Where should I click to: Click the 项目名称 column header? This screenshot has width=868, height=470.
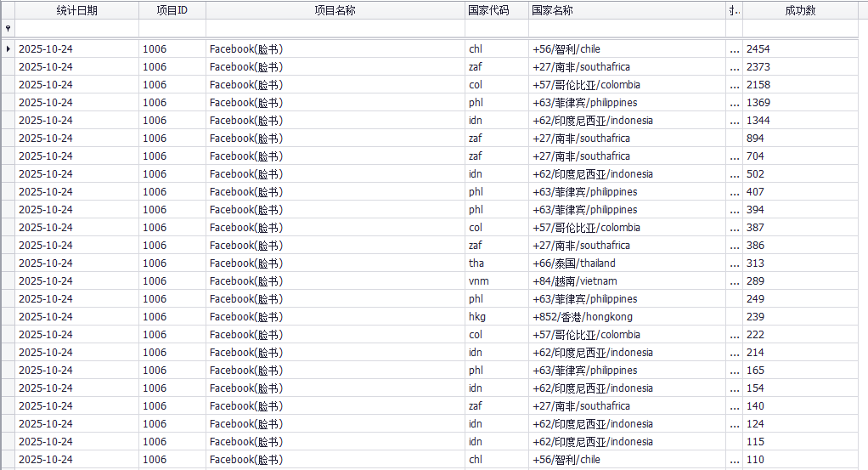point(335,10)
